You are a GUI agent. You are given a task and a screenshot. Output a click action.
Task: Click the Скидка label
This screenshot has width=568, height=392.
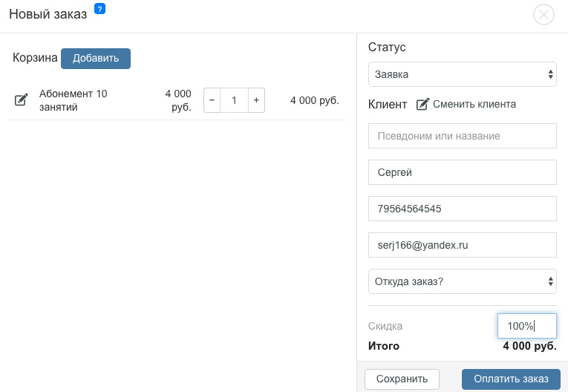[x=385, y=326]
